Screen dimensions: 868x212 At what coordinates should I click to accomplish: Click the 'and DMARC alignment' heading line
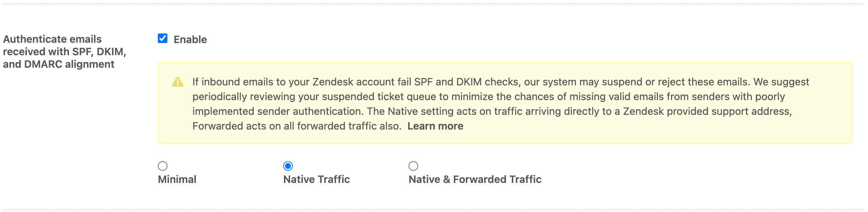pyautogui.click(x=59, y=64)
